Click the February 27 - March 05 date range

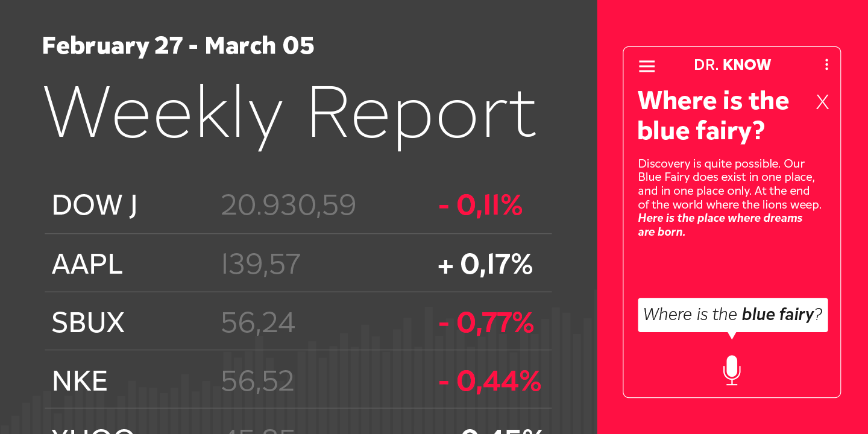[178, 46]
